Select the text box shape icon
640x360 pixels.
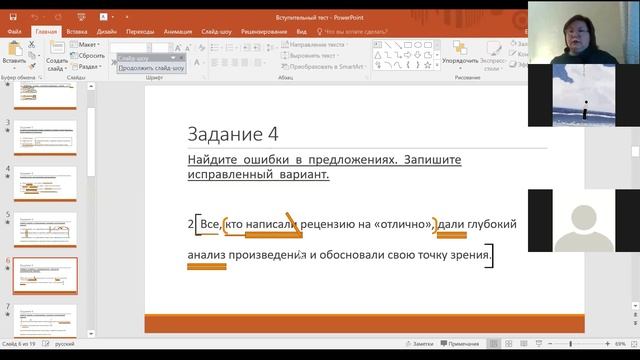click(378, 45)
